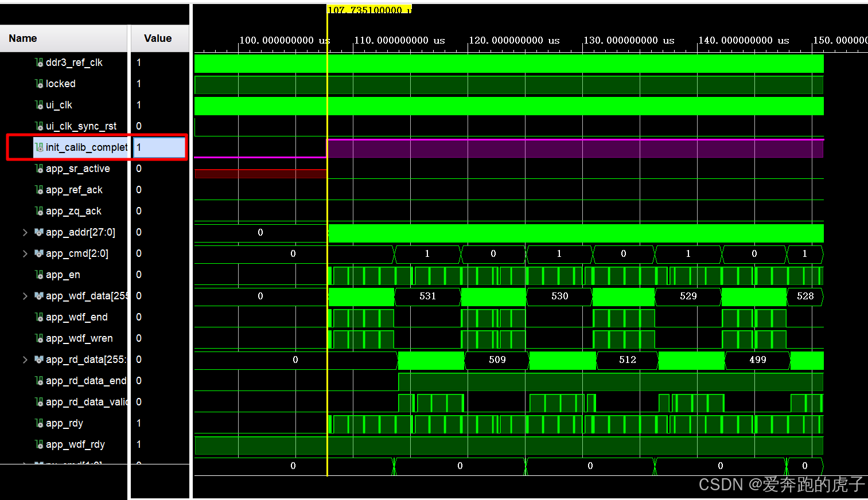
Task: Click the app_wdf_end signal icon
Action: point(39,317)
